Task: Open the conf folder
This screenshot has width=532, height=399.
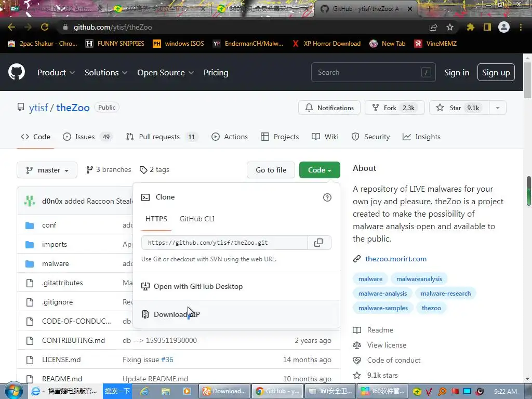Action: [49, 225]
